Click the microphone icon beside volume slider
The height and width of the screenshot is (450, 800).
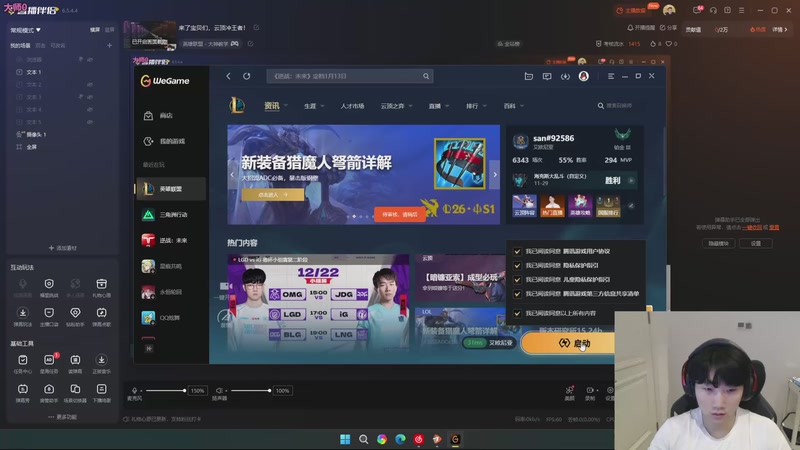point(134,390)
